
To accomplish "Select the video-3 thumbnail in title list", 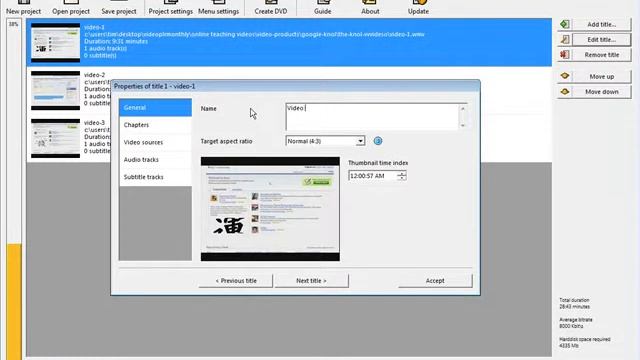I will coord(56,138).
